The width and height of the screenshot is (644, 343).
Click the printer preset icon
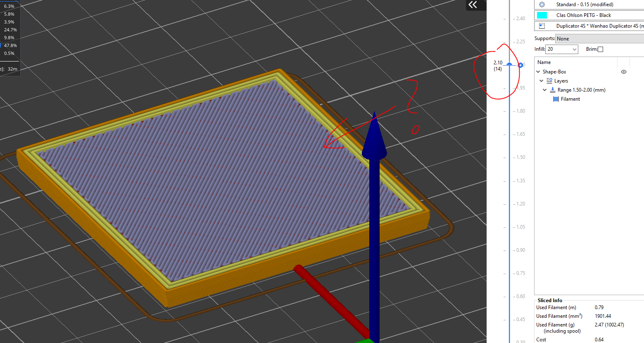pos(542,26)
